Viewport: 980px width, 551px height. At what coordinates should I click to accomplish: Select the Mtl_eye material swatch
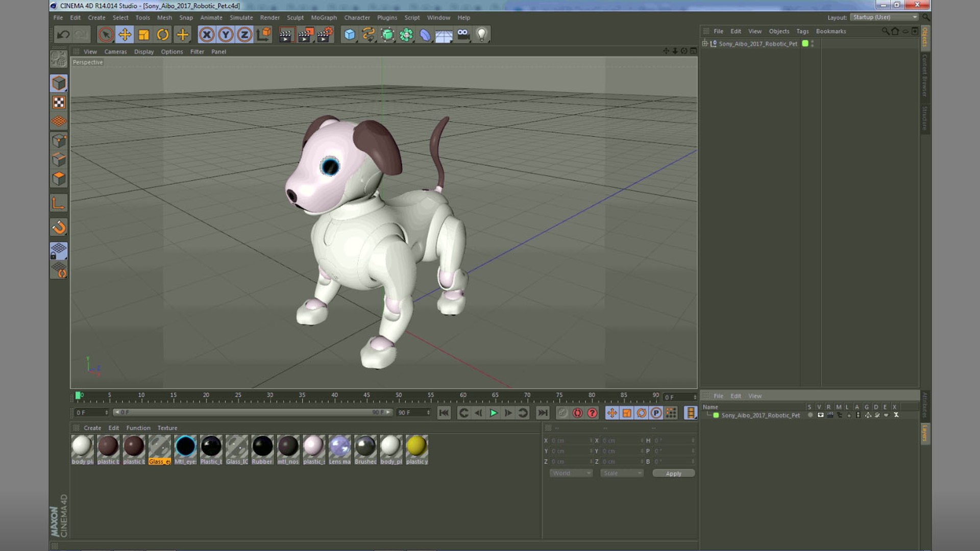click(x=185, y=450)
